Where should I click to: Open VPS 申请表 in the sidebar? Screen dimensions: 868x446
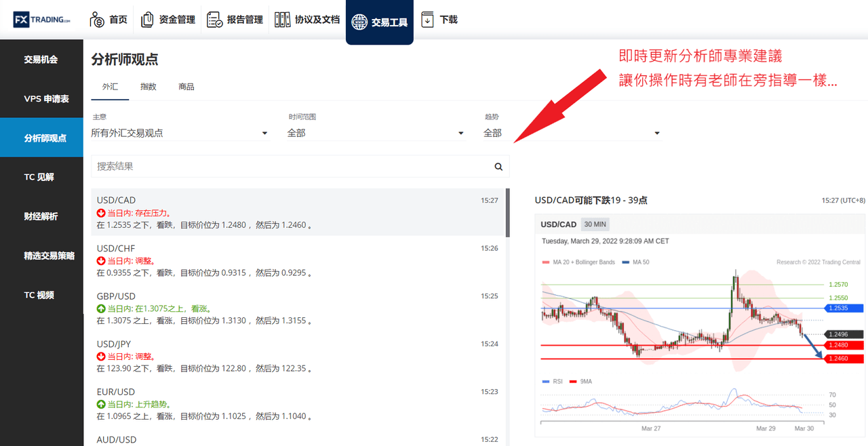point(41,99)
